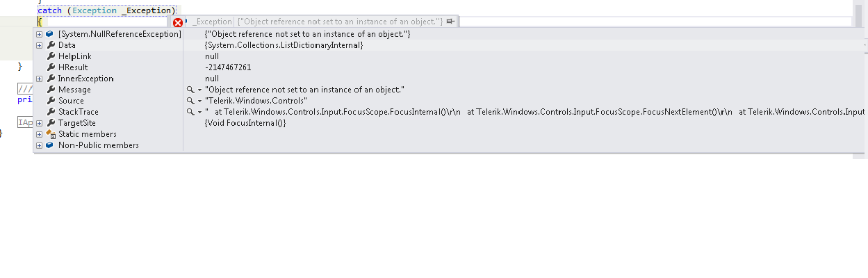Select the HResult property row
The height and width of the screenshot is (278, 868).
point(73,67)
